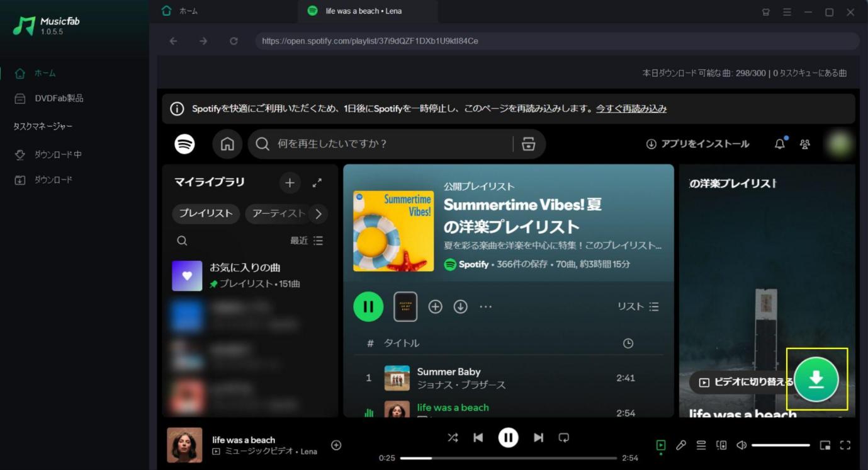
Task: Click the Spotify URL address bar
Action: [556, 41]
